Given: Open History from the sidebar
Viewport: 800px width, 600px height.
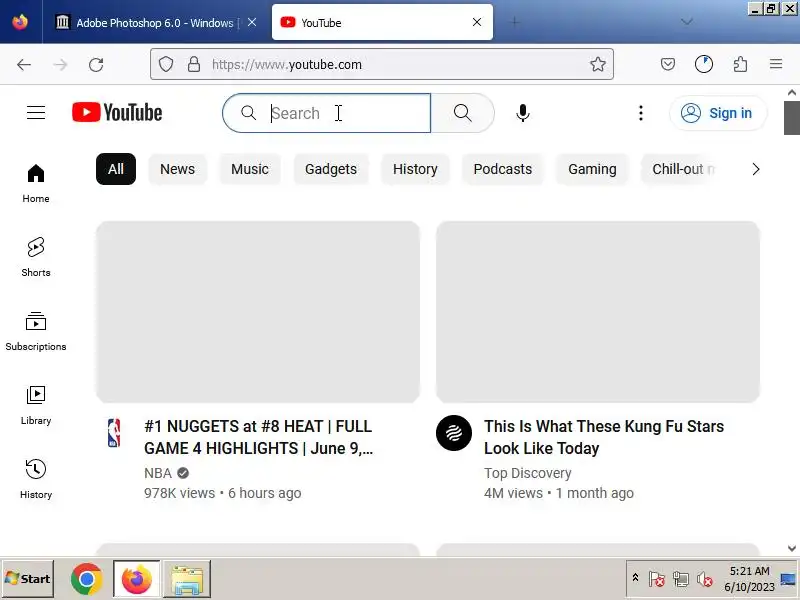Looking at the screenshot, I should pyautogui.click(x=36, y=479).
